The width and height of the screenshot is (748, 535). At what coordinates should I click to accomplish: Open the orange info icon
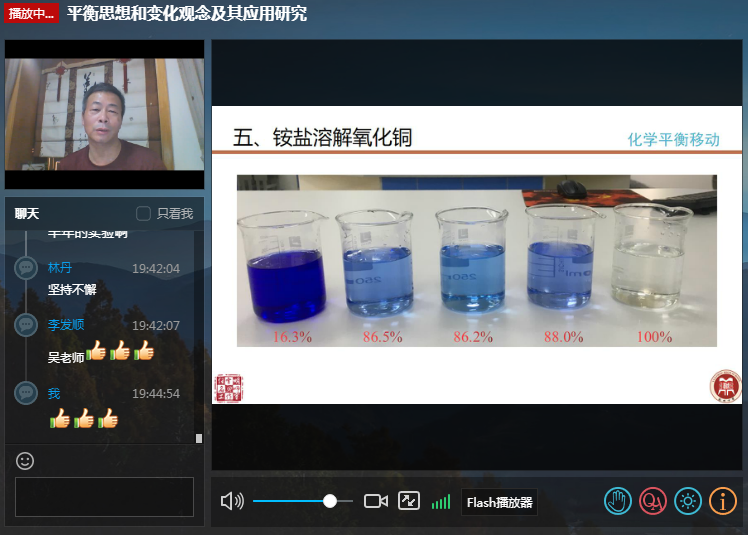click(x=722, y=501)
